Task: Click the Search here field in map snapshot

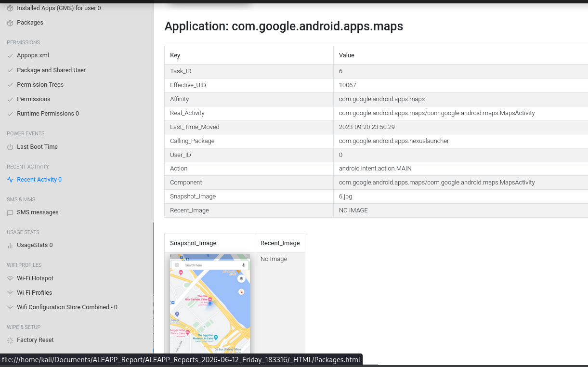Action: click(210, 265)
